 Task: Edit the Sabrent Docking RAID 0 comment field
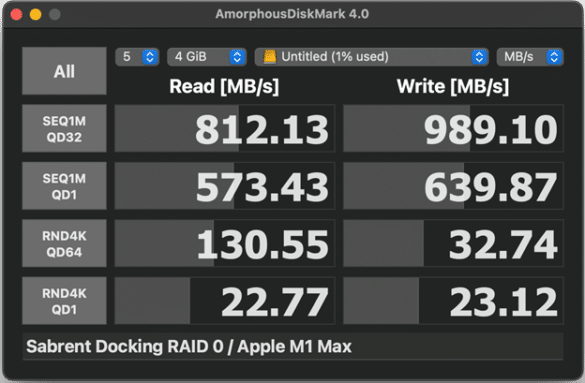click(x=293, y=346)
